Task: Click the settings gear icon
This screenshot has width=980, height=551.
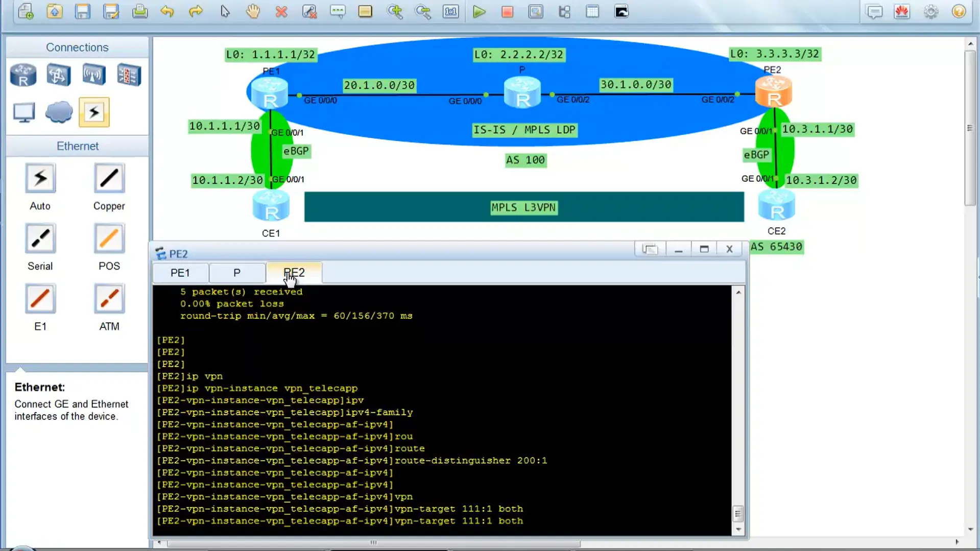Action: [930, 11]
